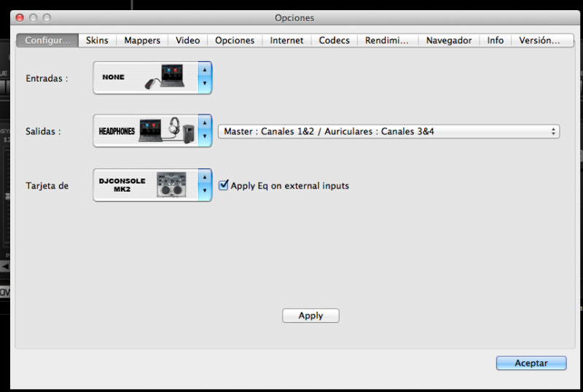583x392 pixels.
Task: Click the Entradas NONE microphone laptop image
Action: (166, 77)
